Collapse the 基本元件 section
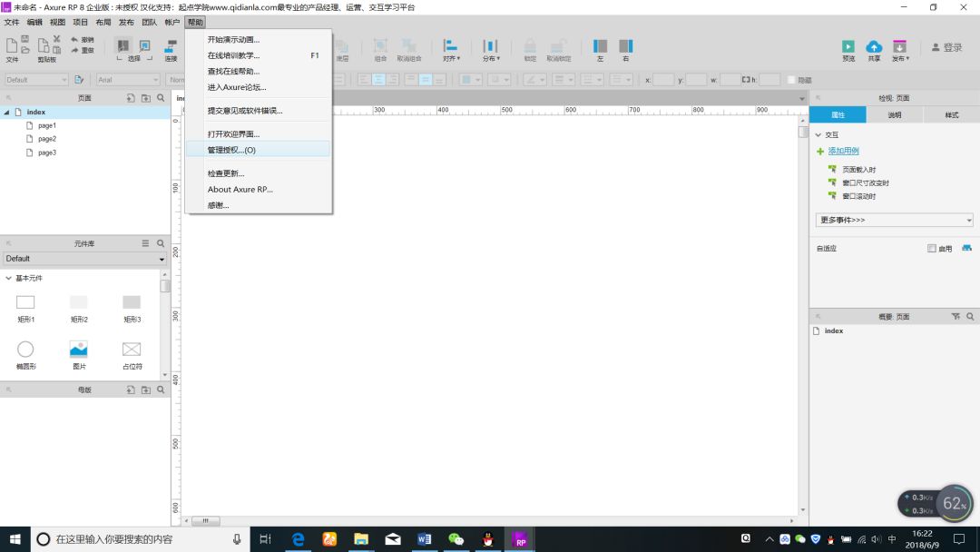Screen dimensions: 980x552 pos(8,278)
